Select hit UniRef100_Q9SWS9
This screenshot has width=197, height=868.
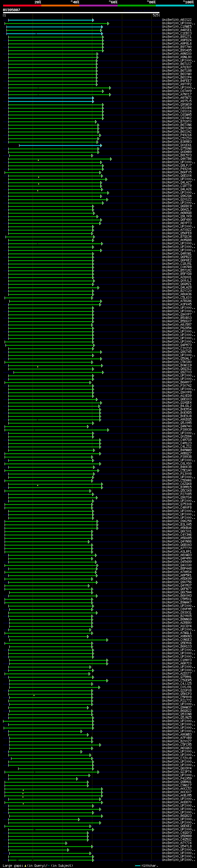pos(177,104)
